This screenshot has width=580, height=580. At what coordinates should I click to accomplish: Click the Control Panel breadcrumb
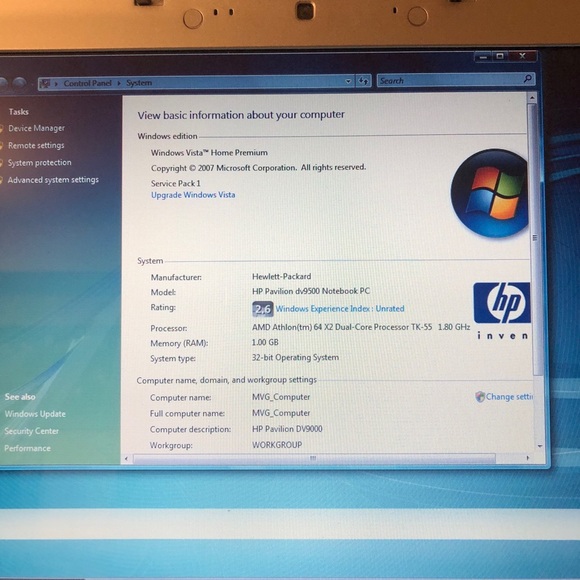tap(87, 83)
